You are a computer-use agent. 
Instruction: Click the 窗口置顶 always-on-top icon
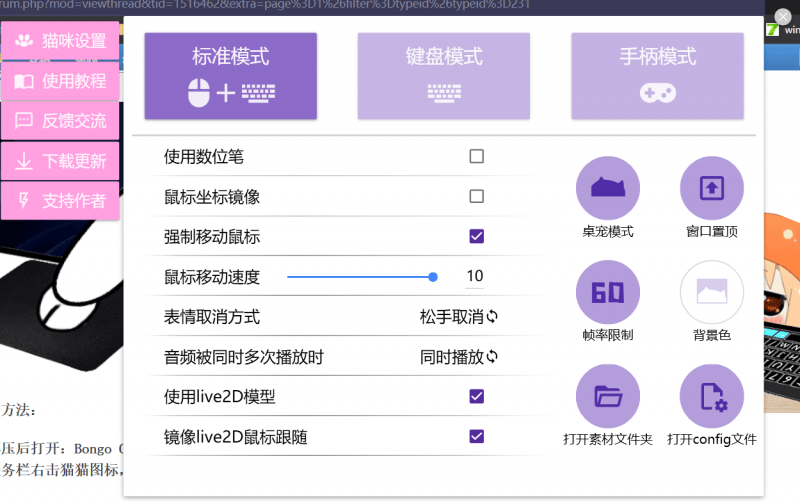[711, 188]
